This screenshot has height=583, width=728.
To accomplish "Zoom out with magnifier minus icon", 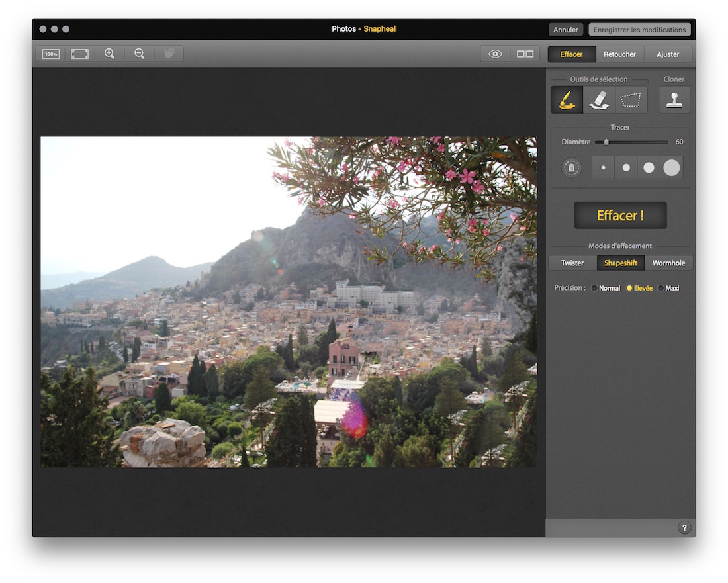I will 139,54.
